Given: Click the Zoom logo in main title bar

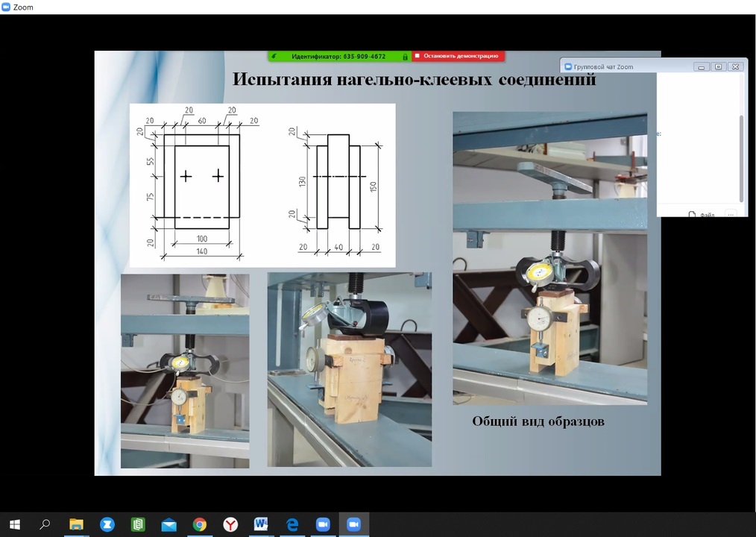Looking at the screenshot, I should [6, 7].
